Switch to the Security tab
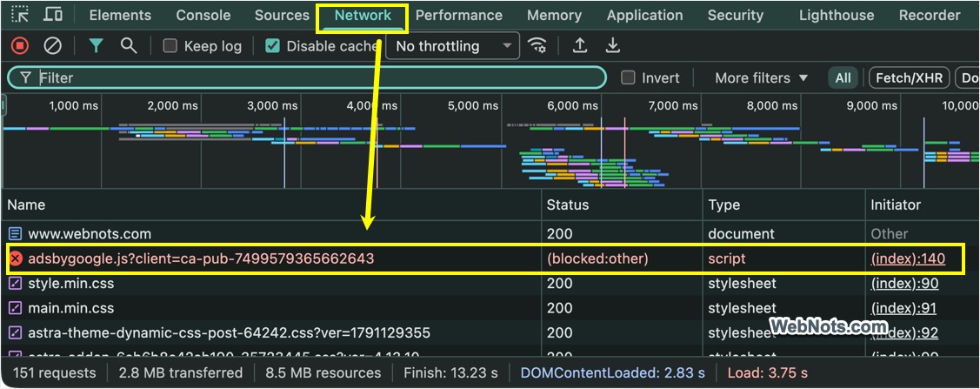Viewport: 980px width, 389px height. (735, 15)
